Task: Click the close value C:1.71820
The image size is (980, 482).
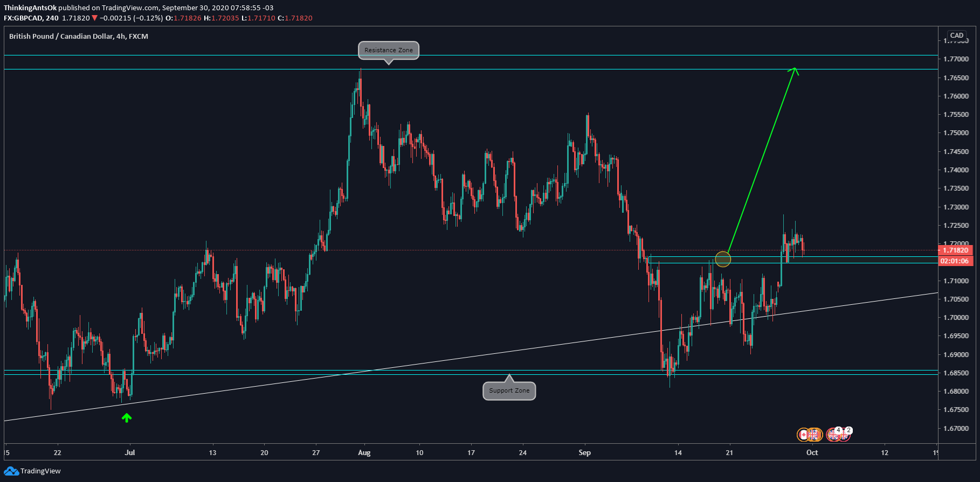Action: [x=295, y=18]
